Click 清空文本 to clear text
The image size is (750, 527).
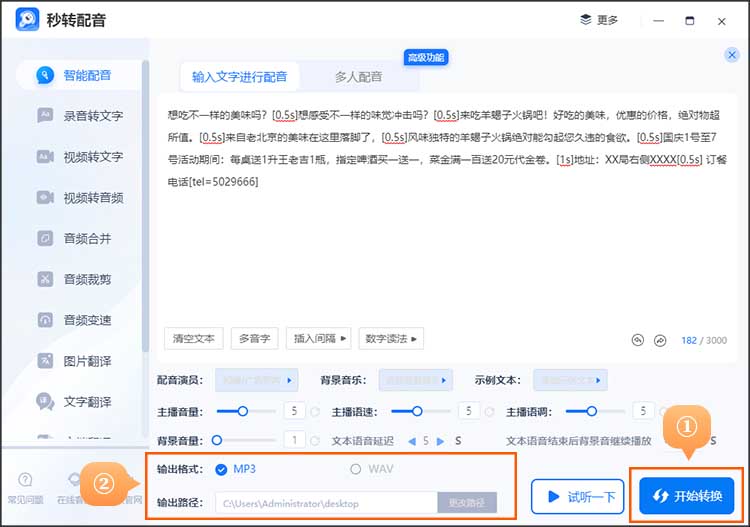coord(193,339)
